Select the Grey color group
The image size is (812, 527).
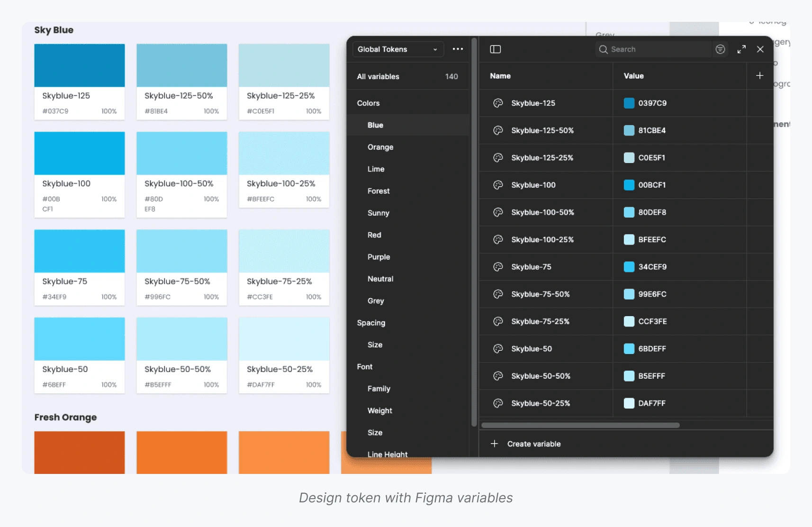coord(376,301)
